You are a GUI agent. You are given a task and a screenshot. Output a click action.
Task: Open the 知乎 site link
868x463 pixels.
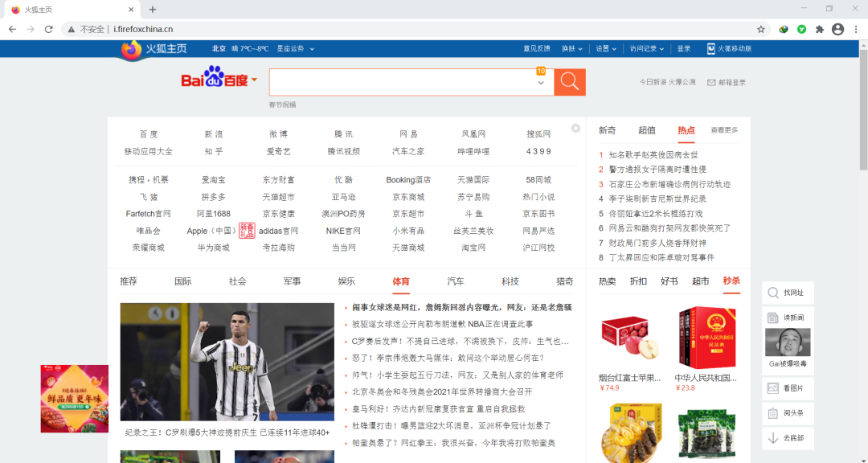pyautogui.click(x=214, y=151)
